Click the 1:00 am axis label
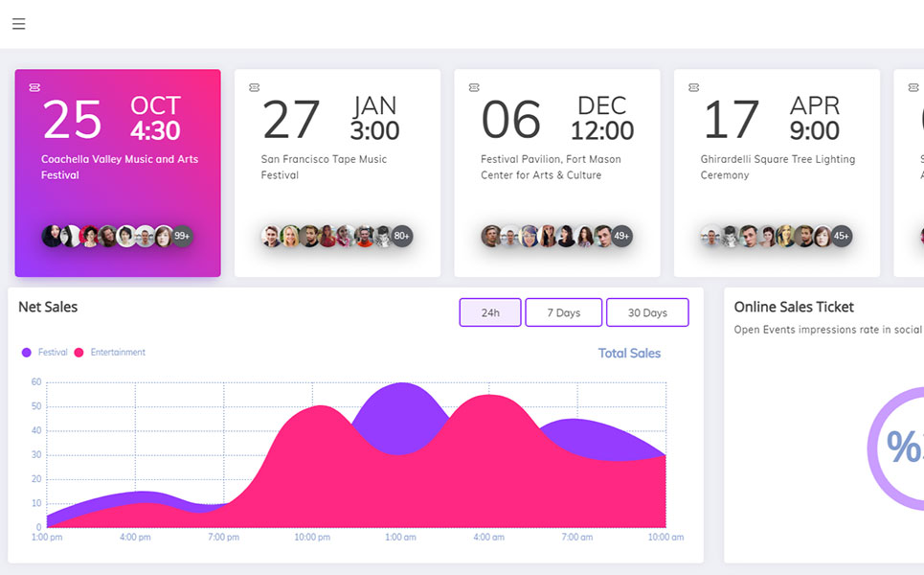 point(400,538)
